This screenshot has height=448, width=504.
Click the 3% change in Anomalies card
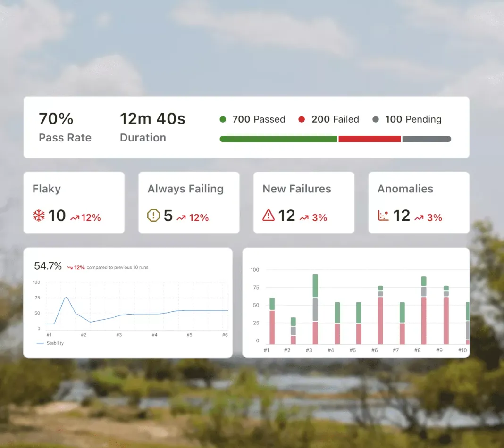[435, 218]
